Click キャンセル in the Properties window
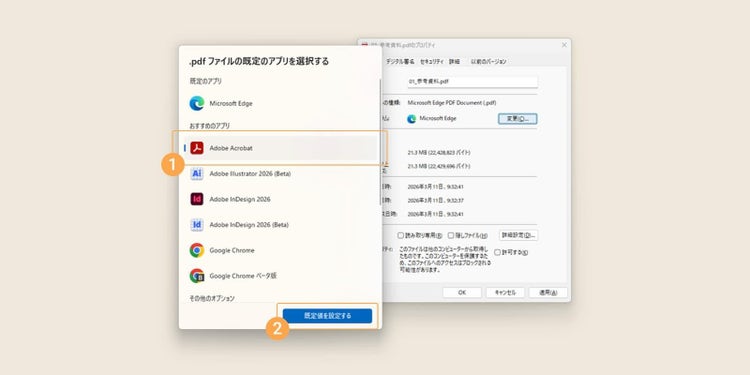This screenshot has width=750, height=375. 505,292
